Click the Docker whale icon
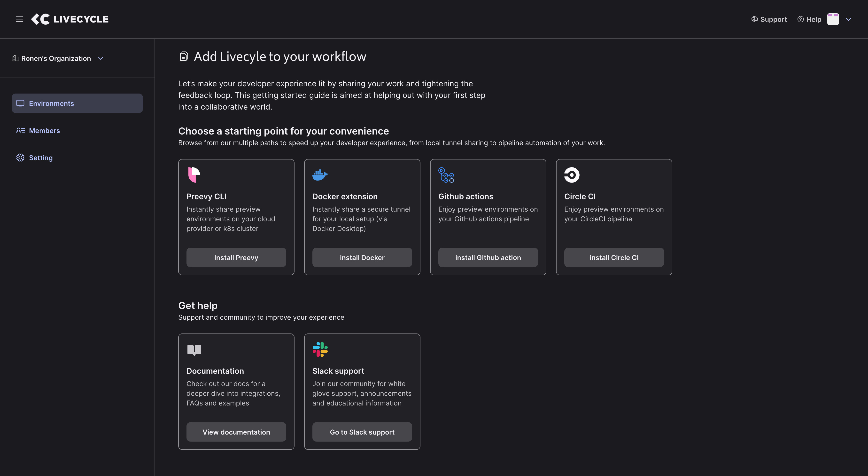Viewport: 868px width, 476px height. point(320,175)
